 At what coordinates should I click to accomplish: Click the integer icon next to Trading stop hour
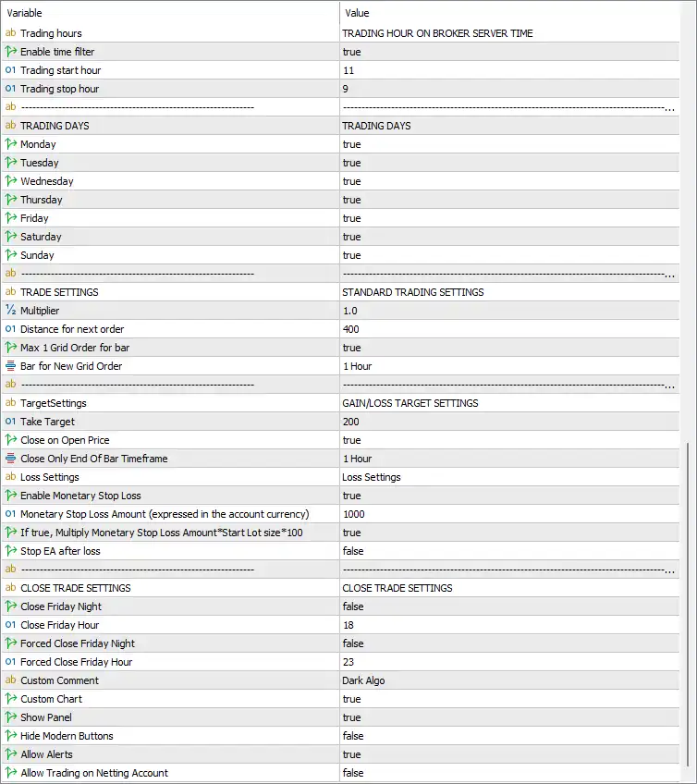tap(10, 89)
